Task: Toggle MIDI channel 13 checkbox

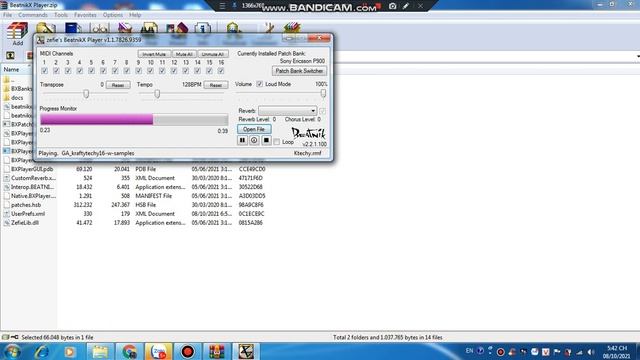Action: coord(186,71)
